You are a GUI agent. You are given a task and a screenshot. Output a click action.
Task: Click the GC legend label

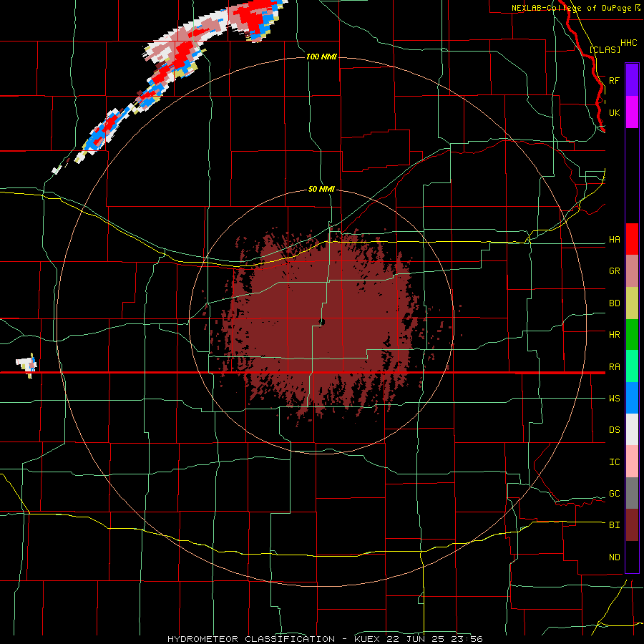coord(615,494)
